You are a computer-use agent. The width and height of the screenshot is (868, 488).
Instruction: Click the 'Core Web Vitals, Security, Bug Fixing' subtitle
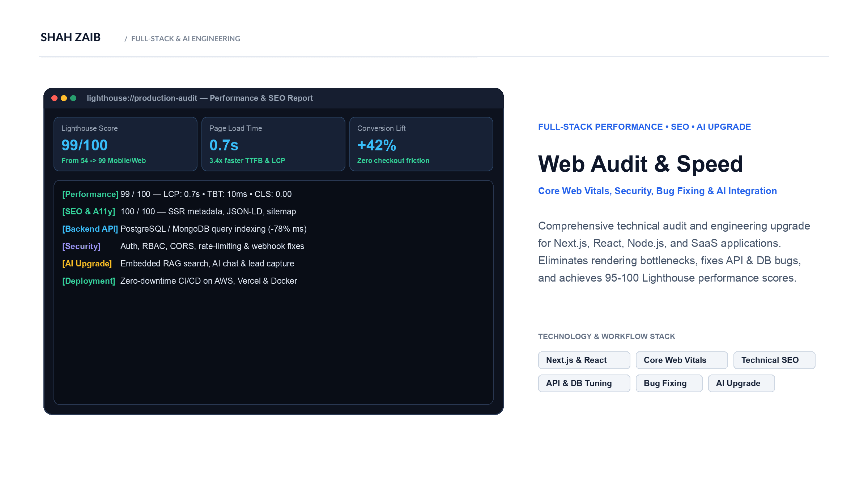(658, 191)
